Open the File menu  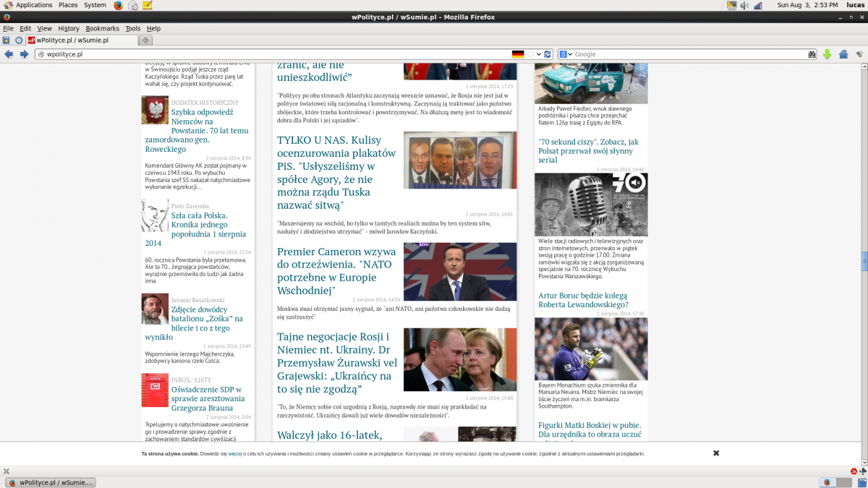[x=8, y=28]
